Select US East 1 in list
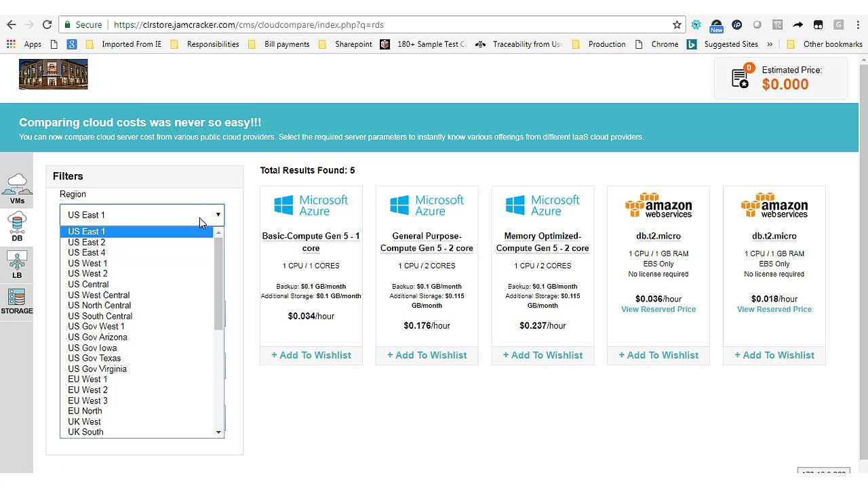This screenshot has height=488, width=868. pos(137,232)
